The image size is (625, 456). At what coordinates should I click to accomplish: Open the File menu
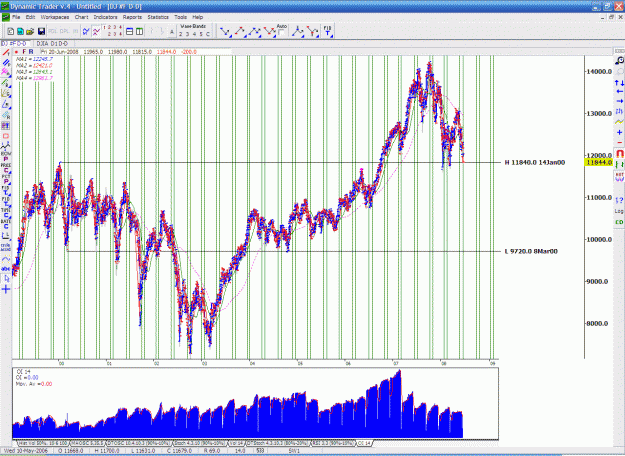coord(16,17)
